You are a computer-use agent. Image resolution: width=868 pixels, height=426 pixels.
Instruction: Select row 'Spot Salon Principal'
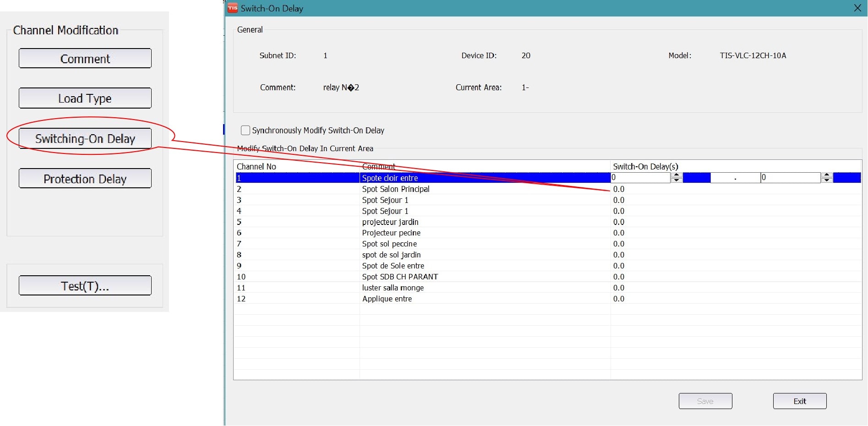[x=548, y=189]
